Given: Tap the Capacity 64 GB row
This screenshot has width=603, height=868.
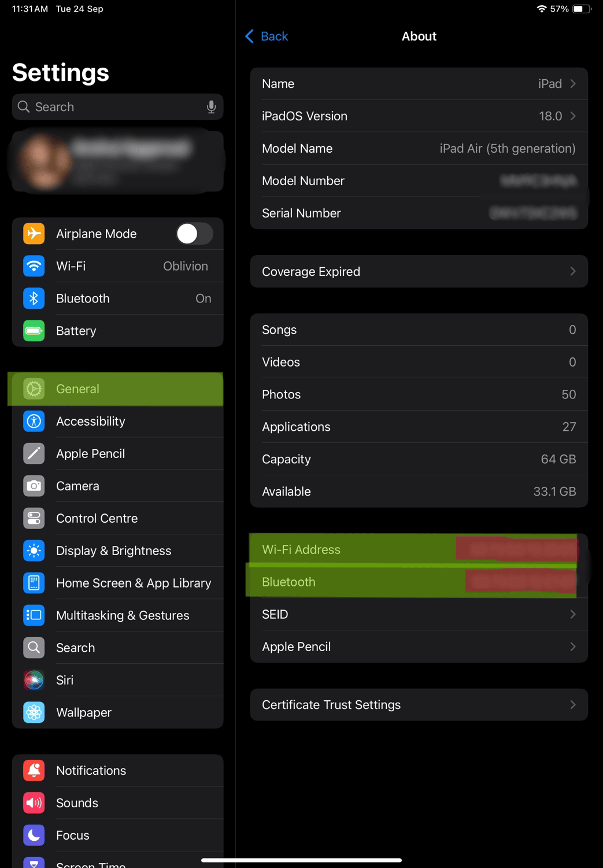Looking at the screenshot, I should (x=419, y=459).
